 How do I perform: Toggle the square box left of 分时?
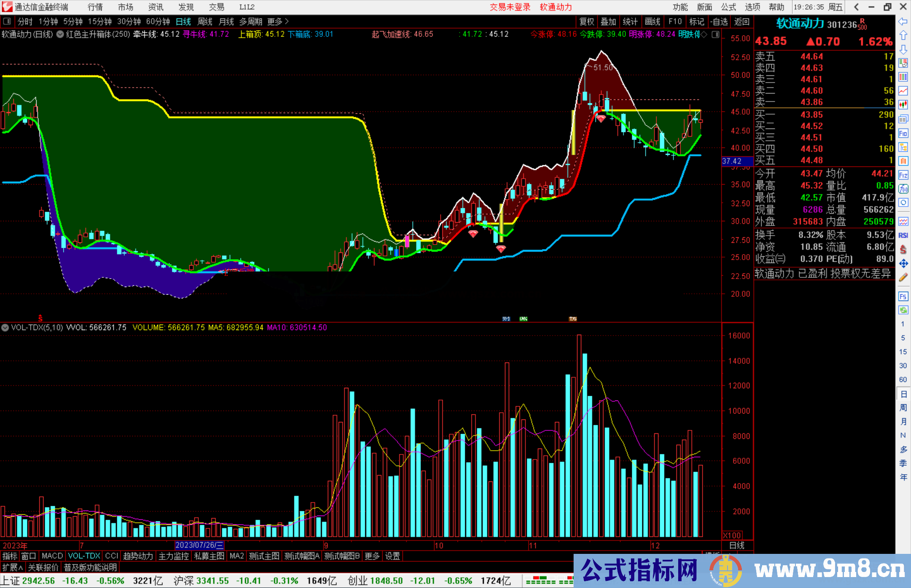click(x=7, y=21)
